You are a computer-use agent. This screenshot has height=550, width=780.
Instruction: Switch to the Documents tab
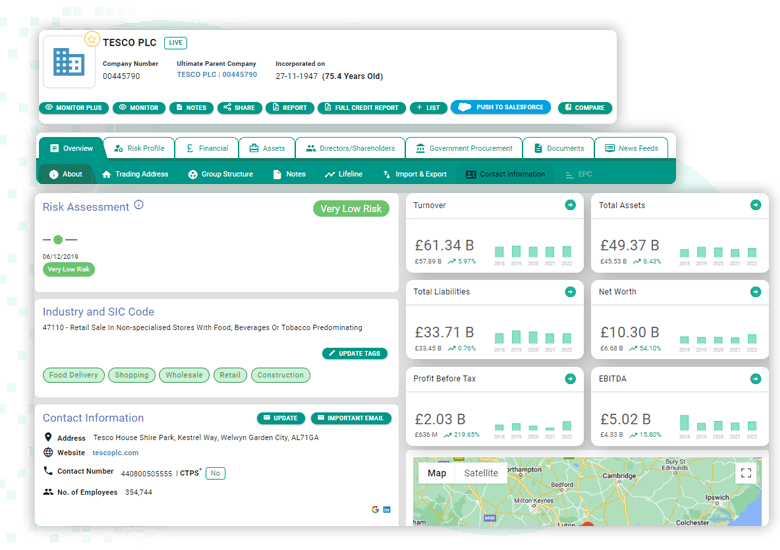[x=559, y=148]
